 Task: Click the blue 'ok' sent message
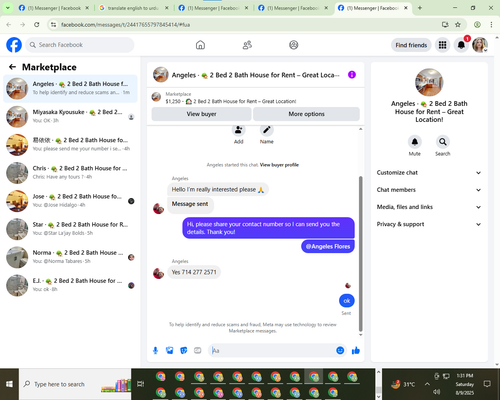pos(347,301)
